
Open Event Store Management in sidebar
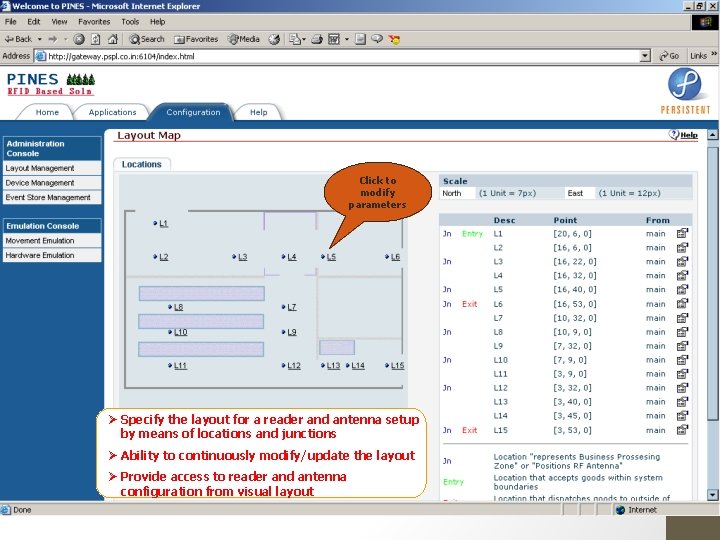[x=52, y=197]
